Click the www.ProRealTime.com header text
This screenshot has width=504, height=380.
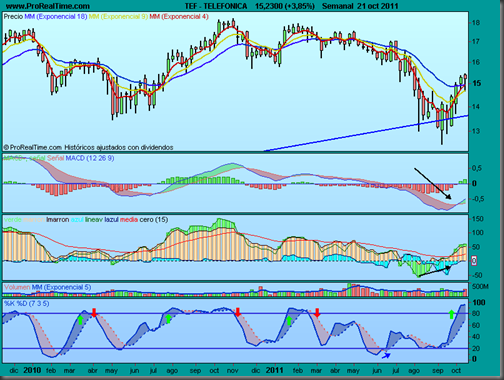(x=48, y=6)
